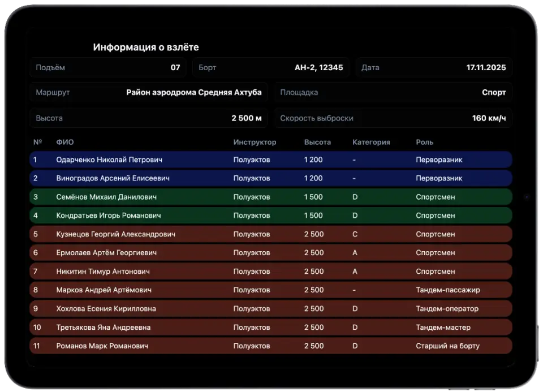Open Третьякова Яна Андреевна entry

(x=271, y=328)
